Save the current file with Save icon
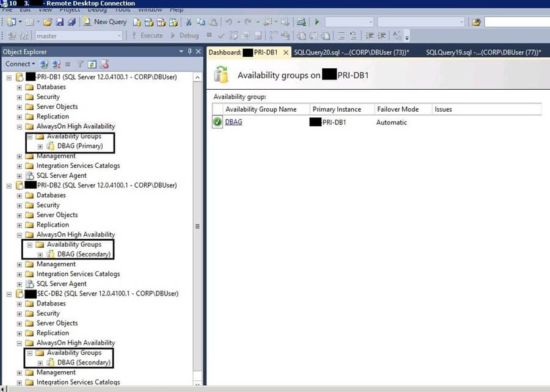 tap(60, 22)
